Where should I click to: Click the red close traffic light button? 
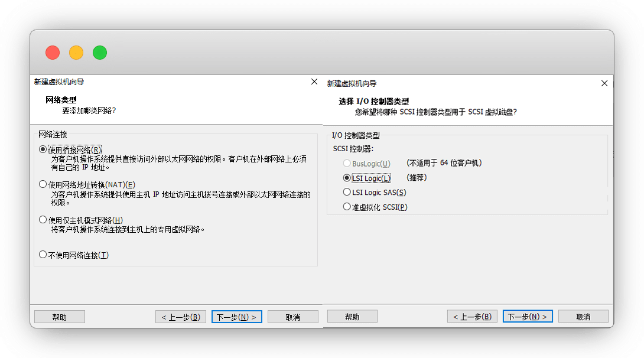click(53, 53)
